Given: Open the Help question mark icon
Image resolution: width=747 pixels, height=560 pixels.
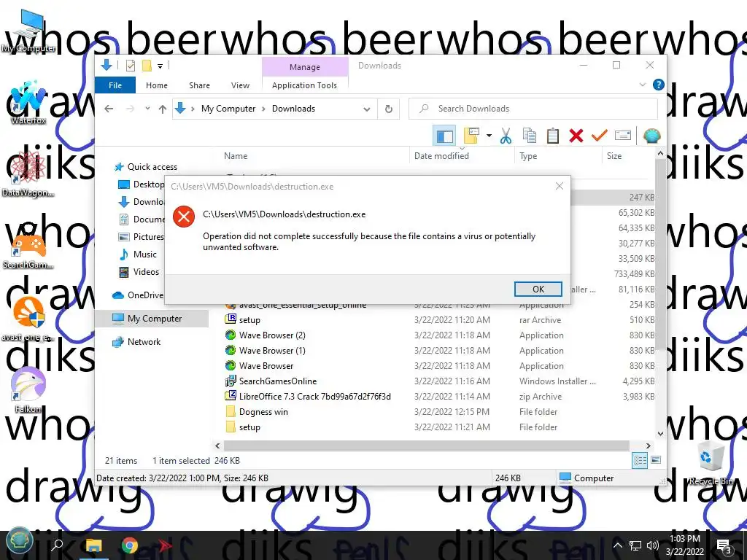Looking at the screenshot, I should [x=659, y=85].
